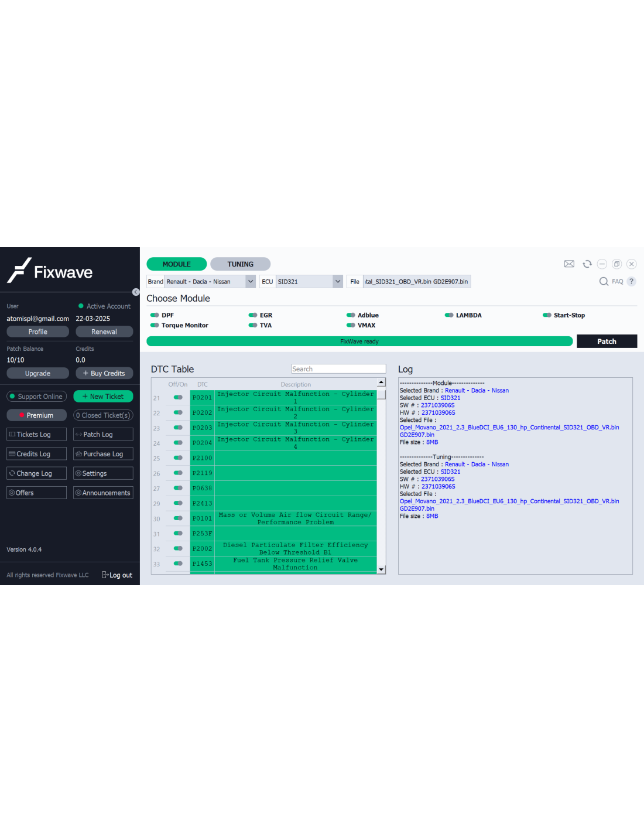Select DTC code P0638 cell
The image size is (644, 833).
pos(202,488)
